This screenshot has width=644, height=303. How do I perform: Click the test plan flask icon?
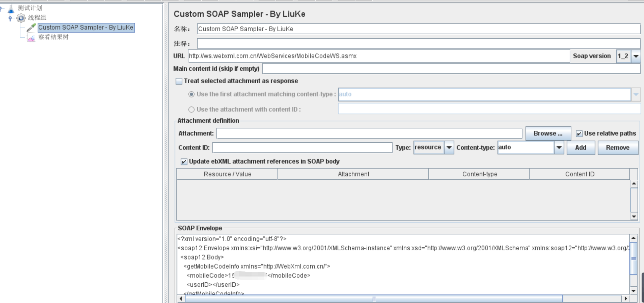pyautogui.click(x=11, y=8)
